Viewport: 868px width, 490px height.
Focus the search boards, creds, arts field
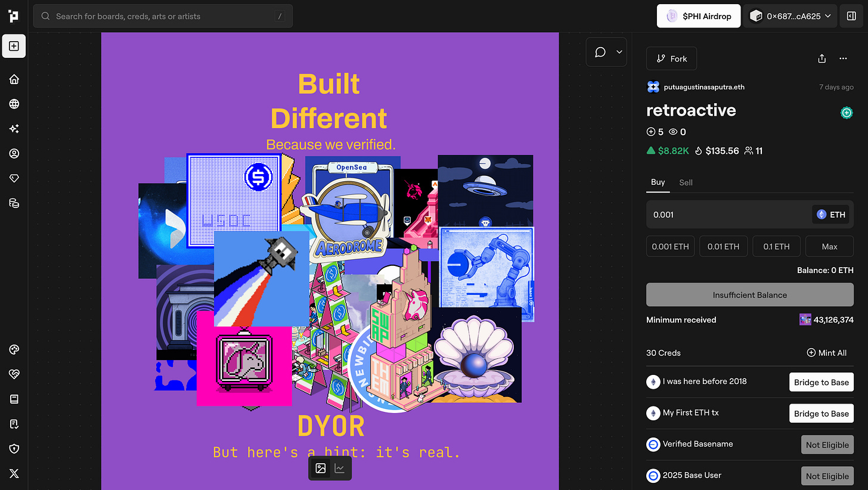[x=163, y=16]
